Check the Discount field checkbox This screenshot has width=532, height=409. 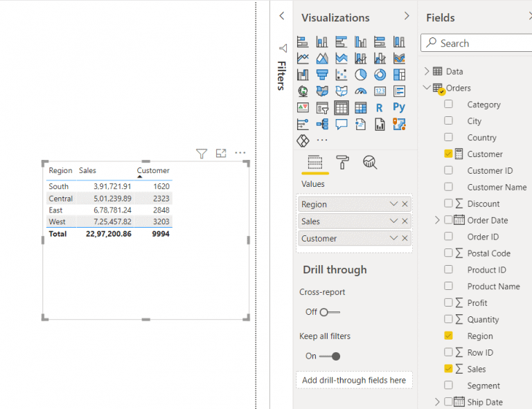448,203
